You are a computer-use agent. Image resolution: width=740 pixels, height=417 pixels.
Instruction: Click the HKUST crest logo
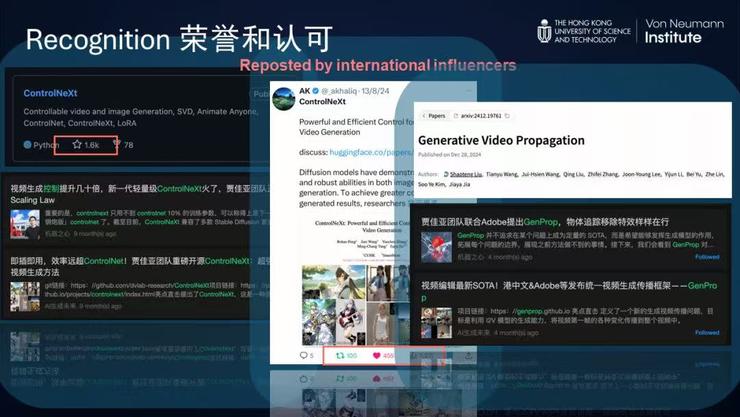tap(544, 31)
